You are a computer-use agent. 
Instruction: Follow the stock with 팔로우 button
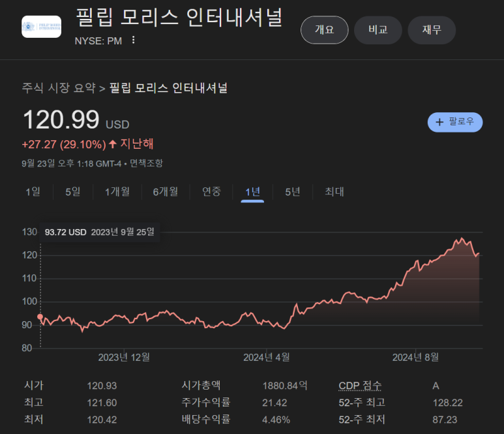tap(455, 122)
